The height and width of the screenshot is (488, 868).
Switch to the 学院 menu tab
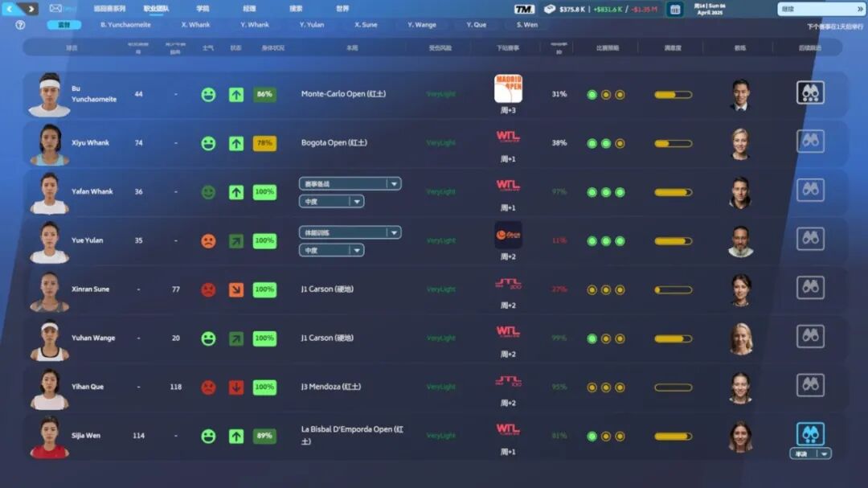tap(203, 9)
